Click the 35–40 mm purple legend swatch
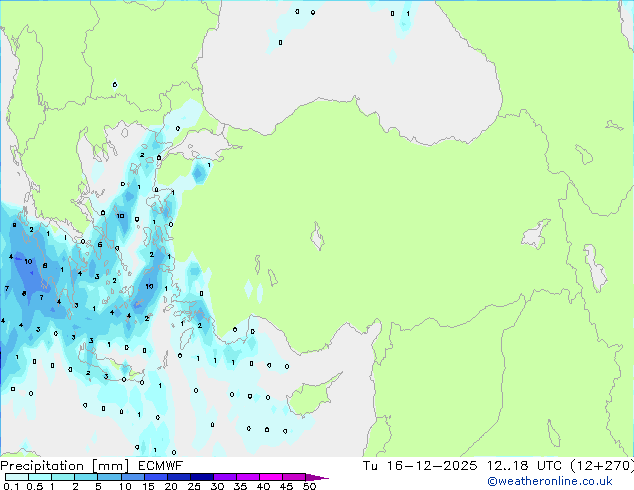Viewport: 634px width, 490px height. pyautogui.click(x=248, y=477)
